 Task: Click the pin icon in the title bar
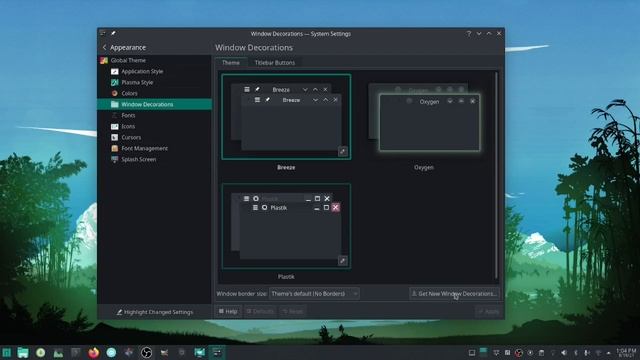click(x=113, y=33)
